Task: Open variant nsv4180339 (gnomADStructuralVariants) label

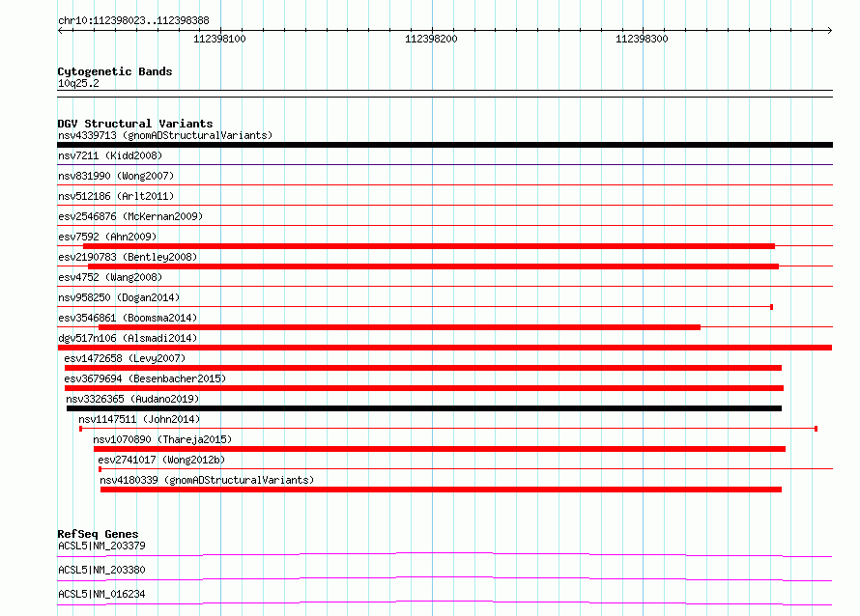Action: (207, 480)
